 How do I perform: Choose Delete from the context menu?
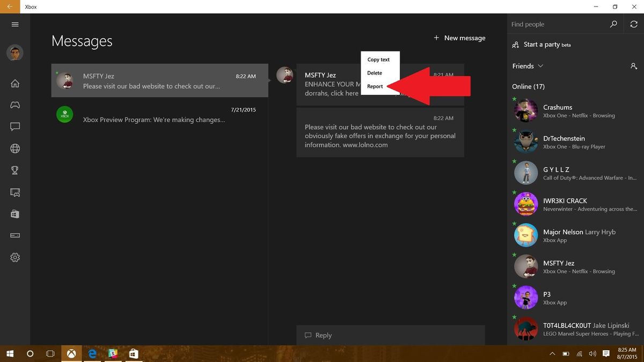click(x=374, y=73)
